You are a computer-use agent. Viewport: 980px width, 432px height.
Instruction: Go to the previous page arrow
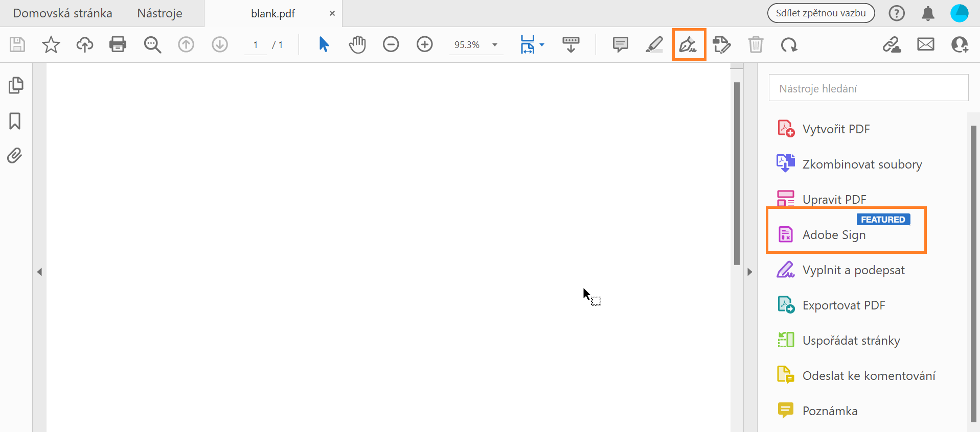pyautogui.click(x=186, y=44)
